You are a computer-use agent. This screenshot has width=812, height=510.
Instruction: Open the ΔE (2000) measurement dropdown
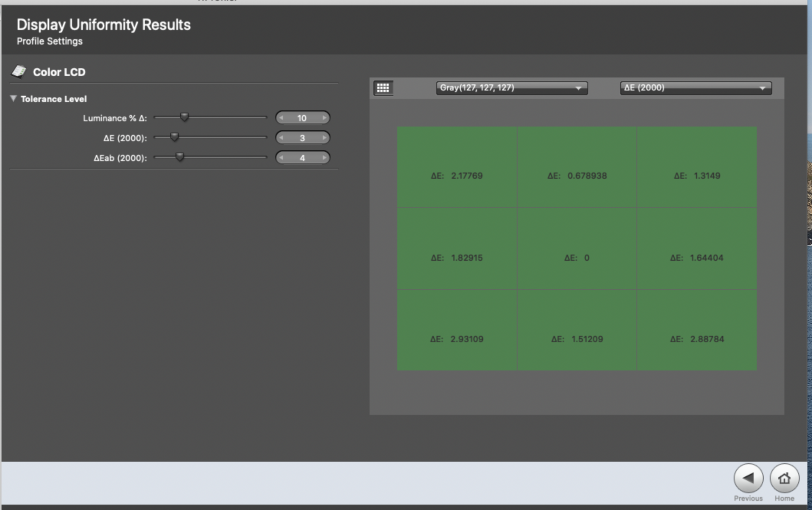pyautogui.click(x=695, y=88)
